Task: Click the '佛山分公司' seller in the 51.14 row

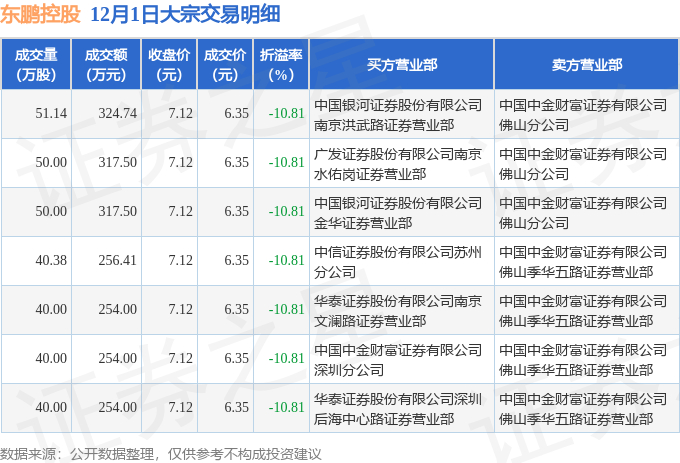Action: (583, 115)
